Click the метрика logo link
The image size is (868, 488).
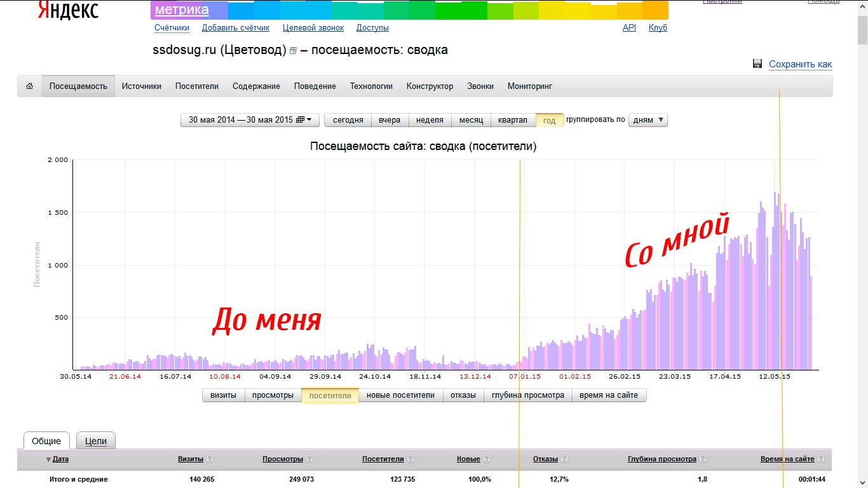tap(182, 10)
